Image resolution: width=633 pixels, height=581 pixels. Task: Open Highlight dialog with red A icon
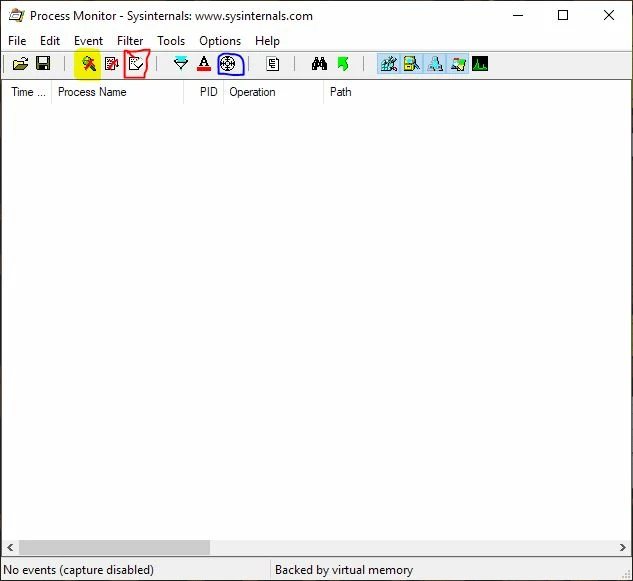tap(204, 64)
